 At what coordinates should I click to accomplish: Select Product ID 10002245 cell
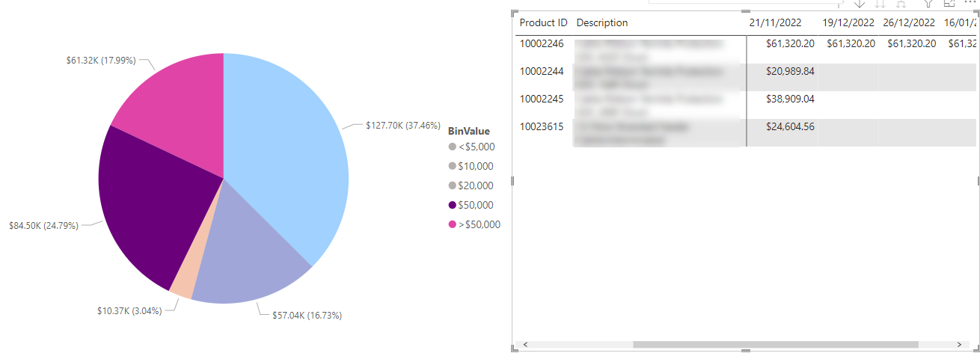pyautogui.click(x=542, y=99)
